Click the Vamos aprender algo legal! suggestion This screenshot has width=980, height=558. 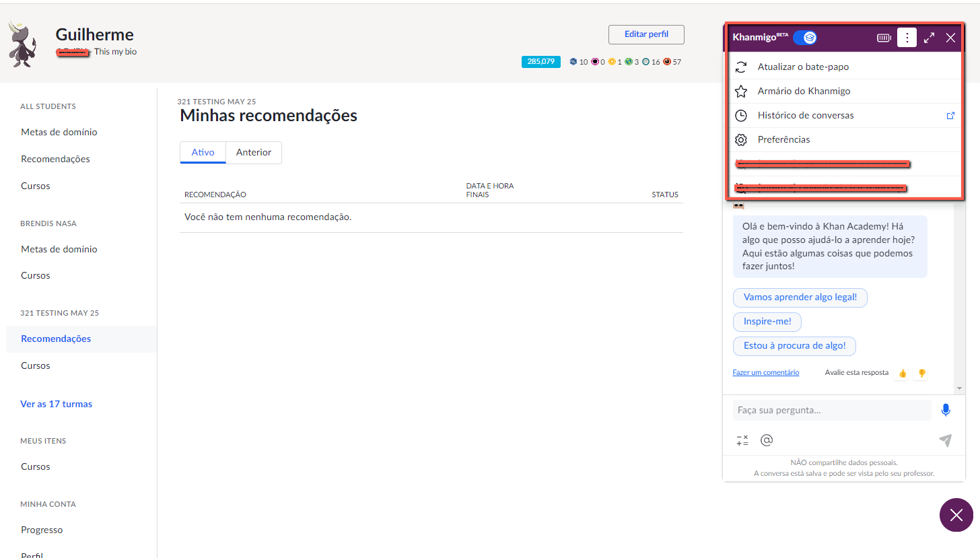(800, 297)
